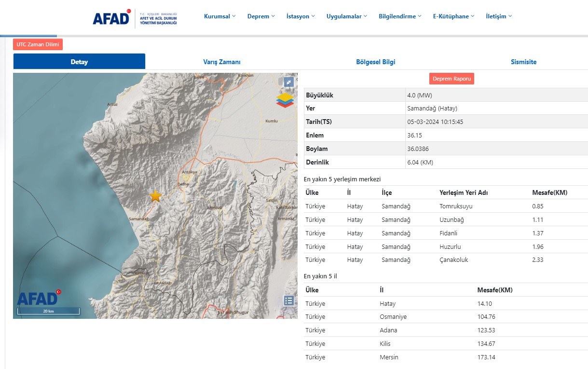The image size is (588, 369).
Task: Expand the Kurumsal menu
Action: [x=219, y=16]
